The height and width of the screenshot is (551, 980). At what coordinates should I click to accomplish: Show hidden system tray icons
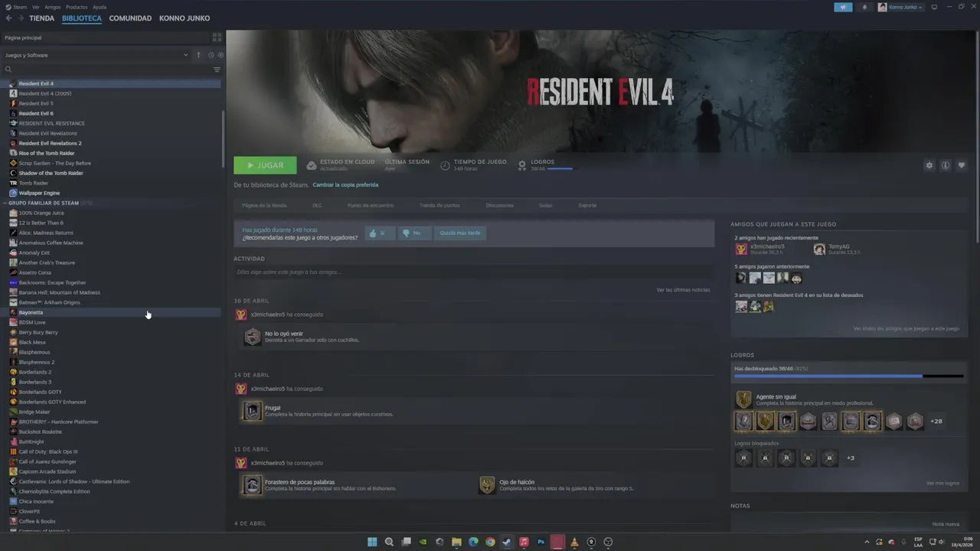(867, 542)
